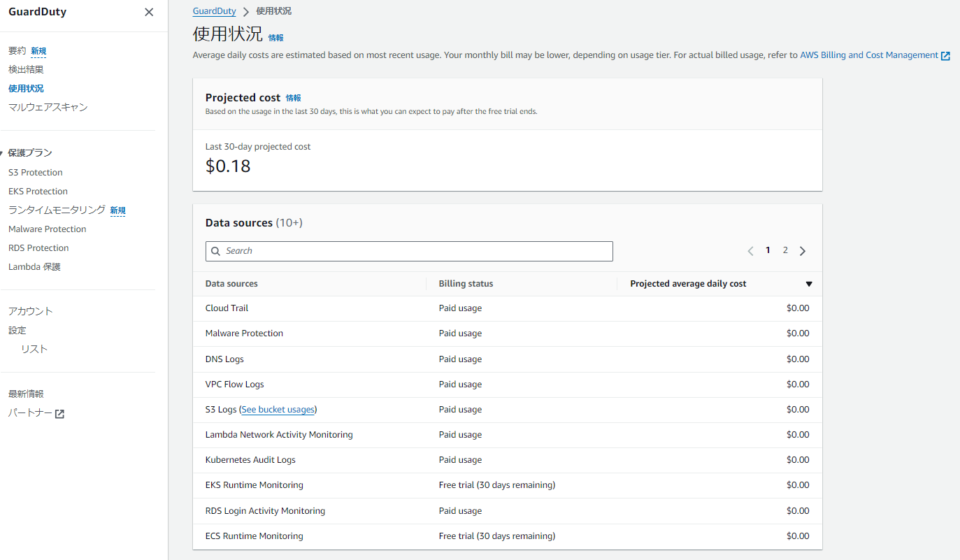Viewport: 960px width, 560px height.
Task: Select the VPC Flow Logs row name
Action: click(234, 385)
